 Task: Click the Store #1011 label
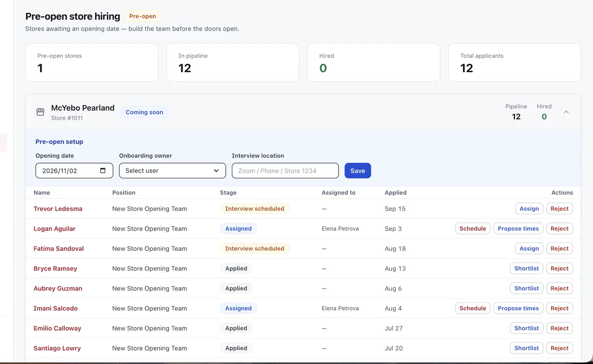(x=67, y=118)
